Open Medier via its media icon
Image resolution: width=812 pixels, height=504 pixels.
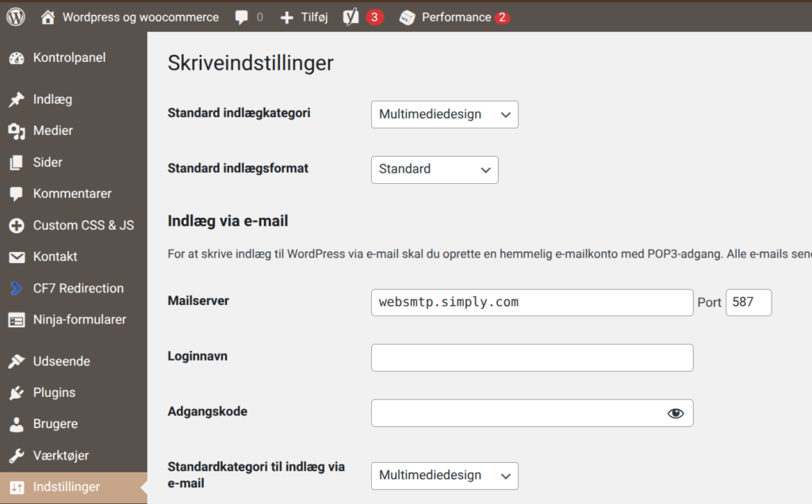pyautogui.click(x=17, y=130)
